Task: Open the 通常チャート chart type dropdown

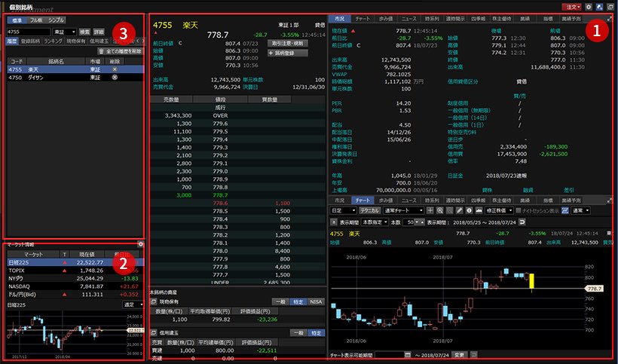Action: pos(404,211)
